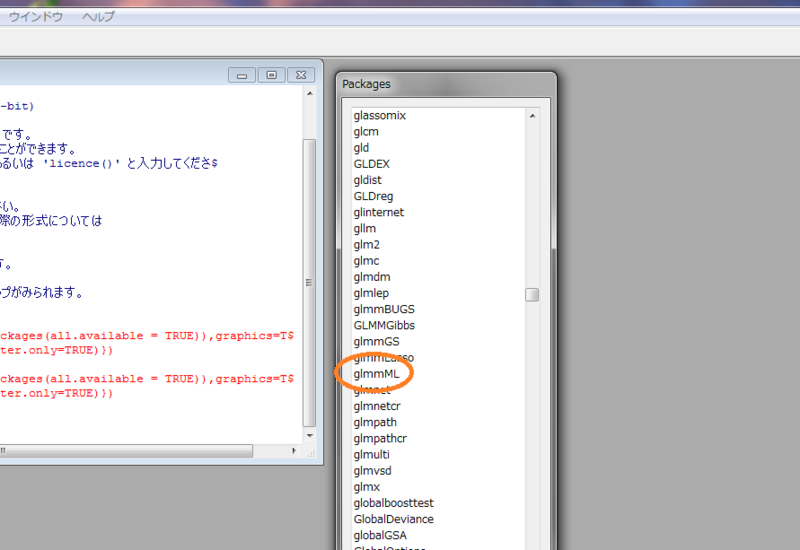Open the ヘルプ menu
This screenshot has height=550, width=800.
tap(98, 17)
